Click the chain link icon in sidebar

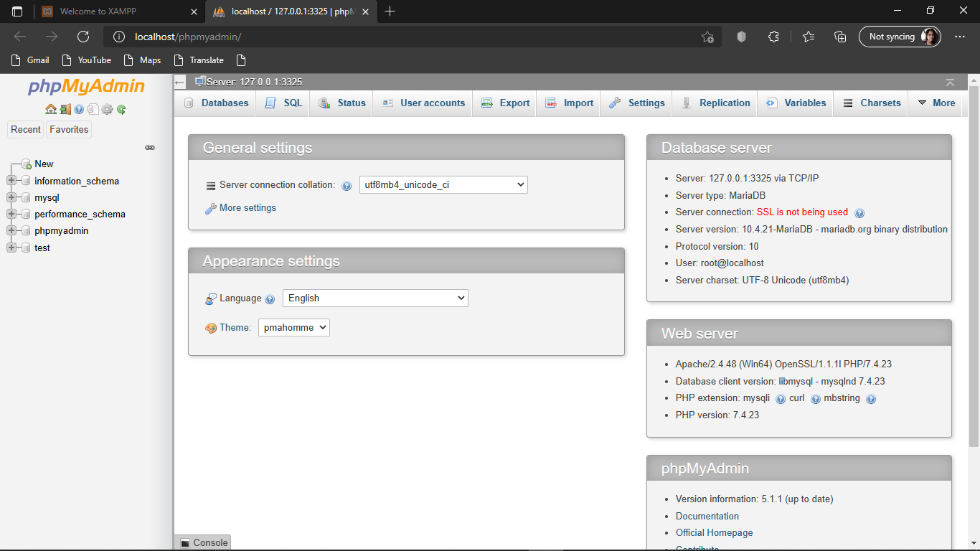[x=150, y=147]
